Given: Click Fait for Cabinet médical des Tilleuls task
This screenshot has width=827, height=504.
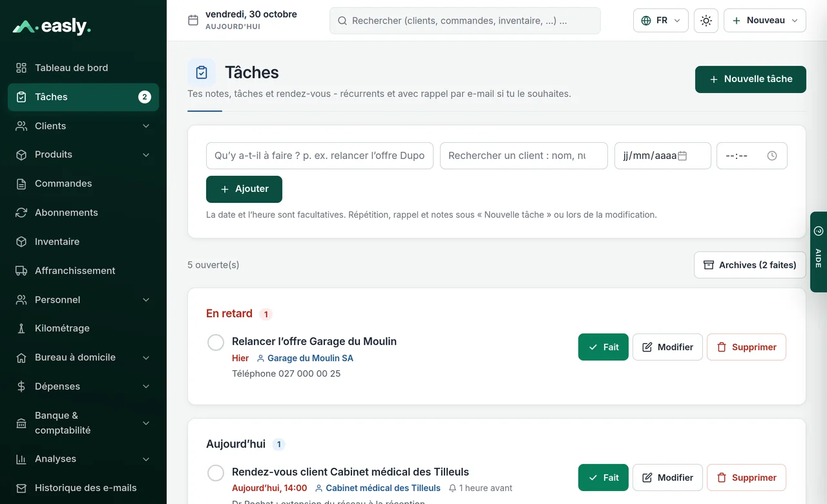Looking at the screenshot, I should point(603,478).
